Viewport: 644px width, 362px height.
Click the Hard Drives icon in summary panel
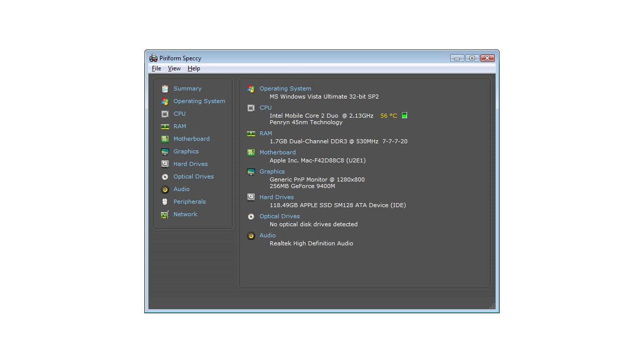point(251,197)
